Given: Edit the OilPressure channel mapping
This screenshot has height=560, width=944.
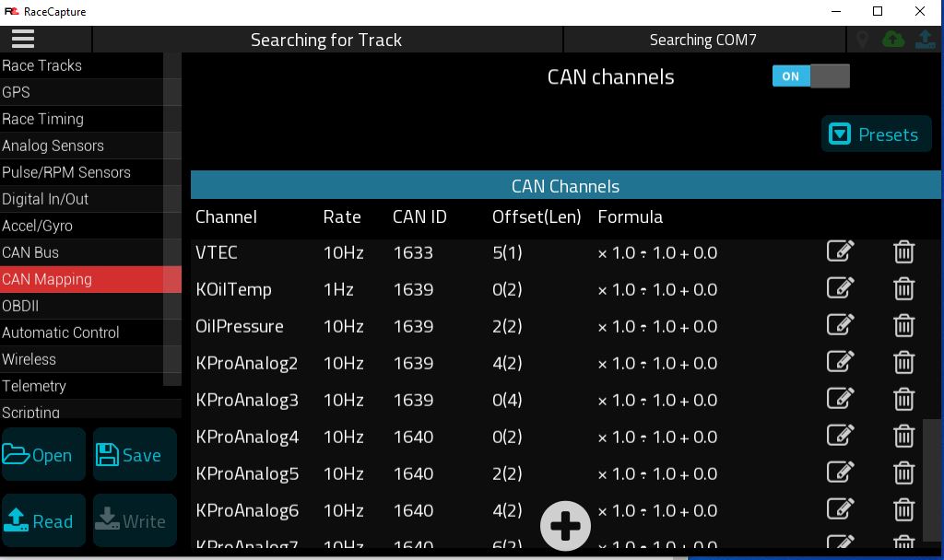Looking at the screenshot, I should [x=841, y=325].
